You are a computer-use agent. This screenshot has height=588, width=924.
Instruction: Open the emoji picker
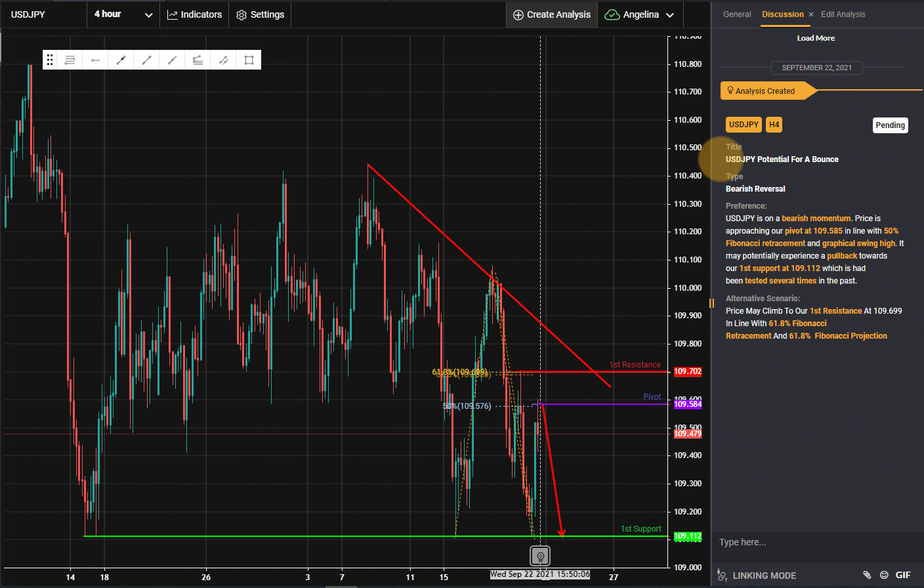tap(884, 575)
